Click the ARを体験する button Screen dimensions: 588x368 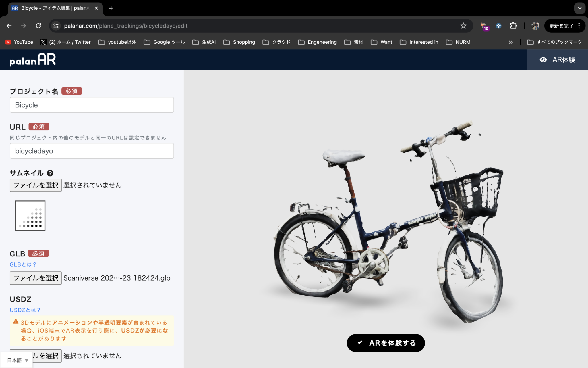386,343
